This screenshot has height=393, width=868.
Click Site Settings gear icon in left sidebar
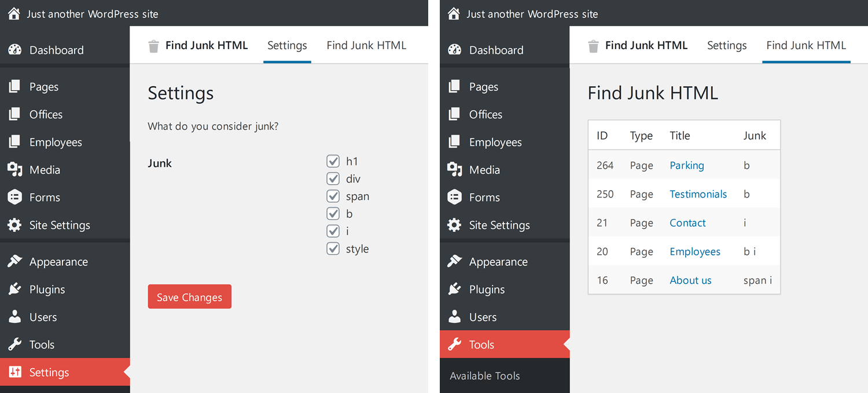point(14,225)
